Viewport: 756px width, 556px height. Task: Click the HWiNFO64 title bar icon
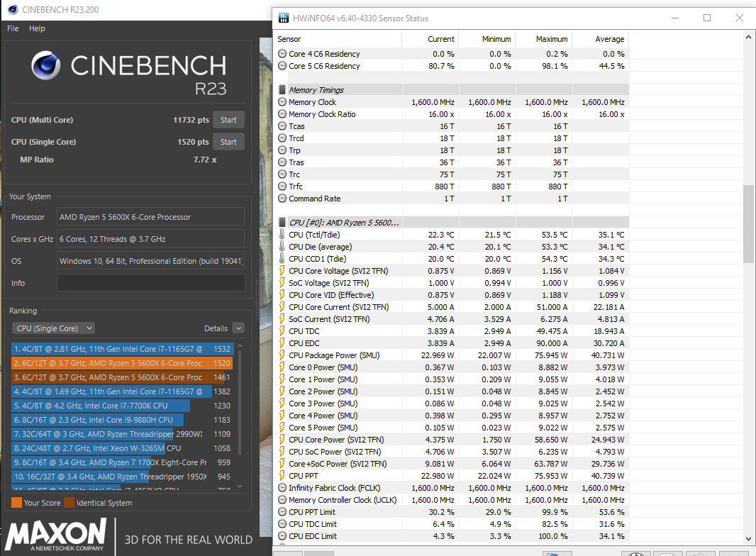(284, 18)
